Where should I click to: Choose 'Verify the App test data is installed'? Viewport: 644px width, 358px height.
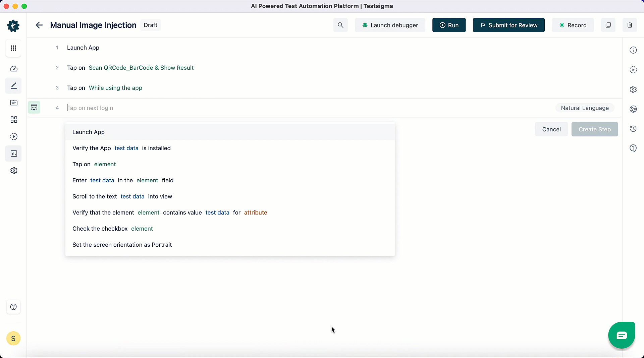(230, 148)
